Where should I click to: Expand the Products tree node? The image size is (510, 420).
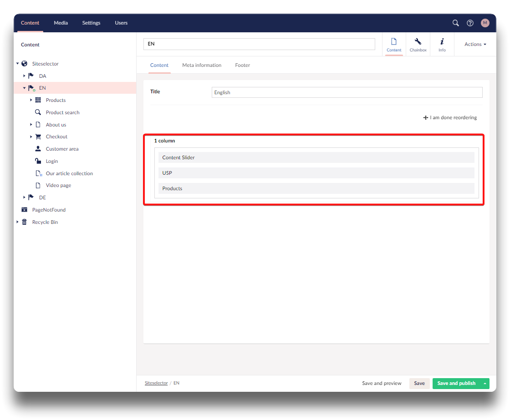point(31,100)
